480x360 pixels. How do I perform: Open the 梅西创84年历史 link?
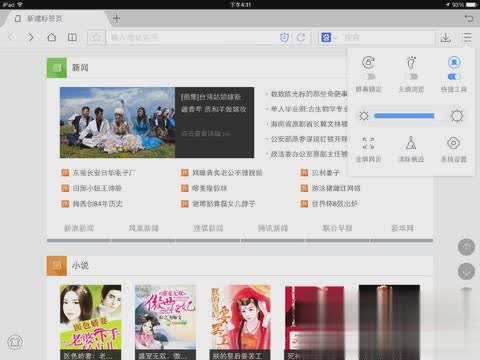coord(98,204)
